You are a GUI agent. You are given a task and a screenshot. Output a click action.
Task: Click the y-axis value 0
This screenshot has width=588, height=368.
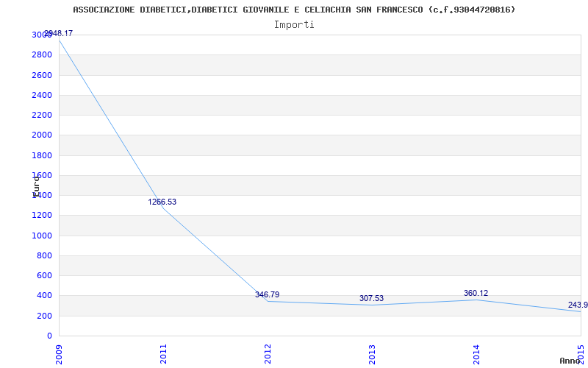pos(49,336)
